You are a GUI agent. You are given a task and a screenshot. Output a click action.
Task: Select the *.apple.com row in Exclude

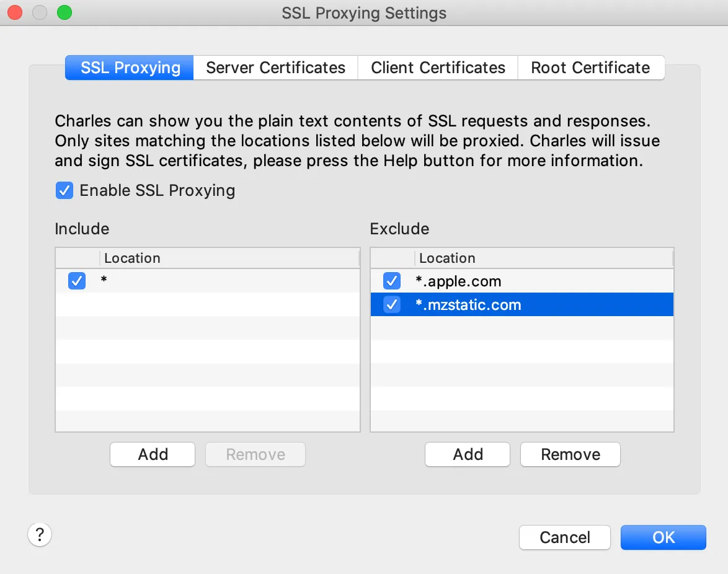point(496,281)
